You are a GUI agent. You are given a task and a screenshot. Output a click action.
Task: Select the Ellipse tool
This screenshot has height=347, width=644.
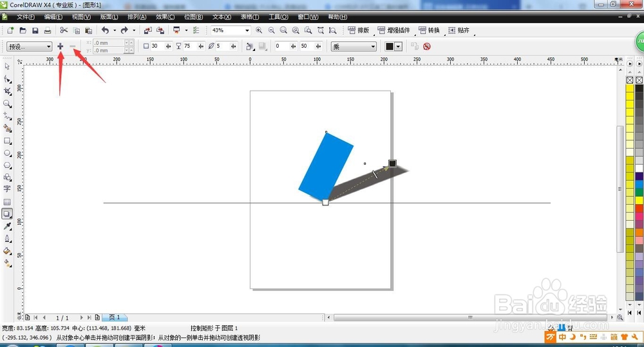[x=7, y=153]
